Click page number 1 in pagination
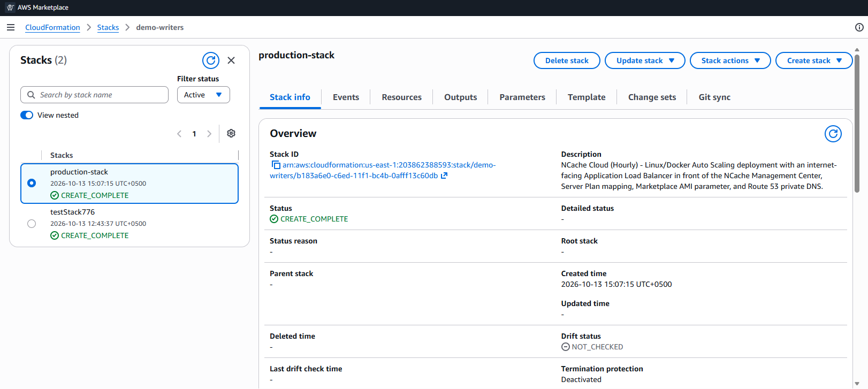This screenshot has height=389, width=868. pyautogui.click(x=194, y=134)
